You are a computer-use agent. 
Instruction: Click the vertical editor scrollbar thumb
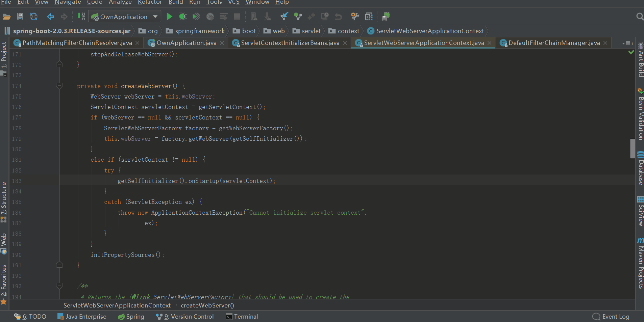633,149
